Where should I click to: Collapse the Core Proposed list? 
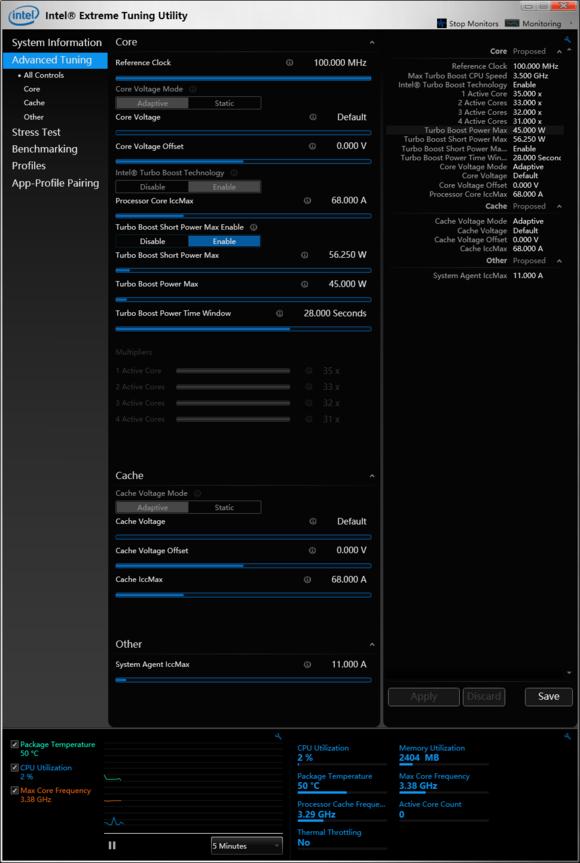click(x=559, y=52)
